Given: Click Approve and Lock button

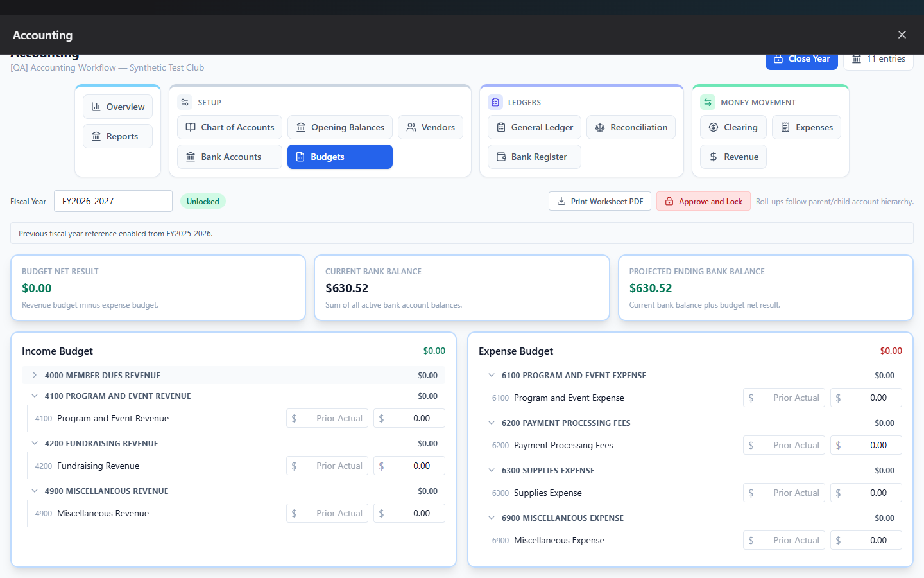Looking at the screenshot, I should point(703,201).
